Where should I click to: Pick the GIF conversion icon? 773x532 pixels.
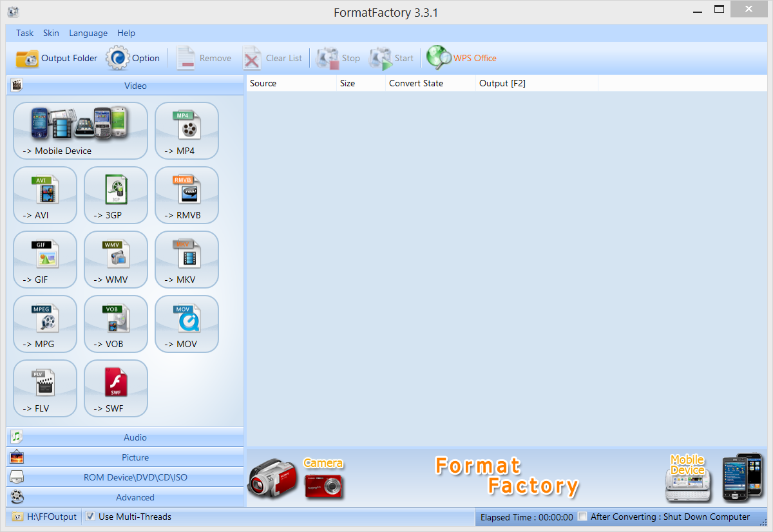(45, 260)
